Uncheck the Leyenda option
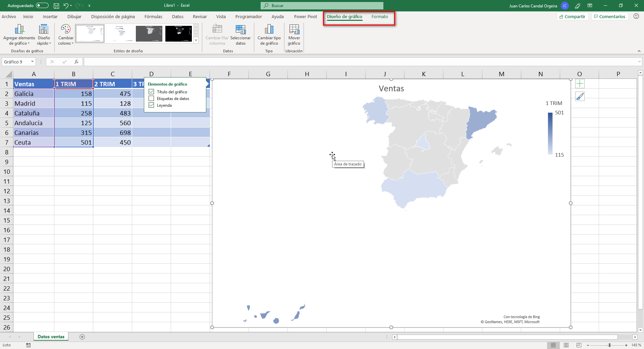The image size is (644, 349). tap(151, 105)
